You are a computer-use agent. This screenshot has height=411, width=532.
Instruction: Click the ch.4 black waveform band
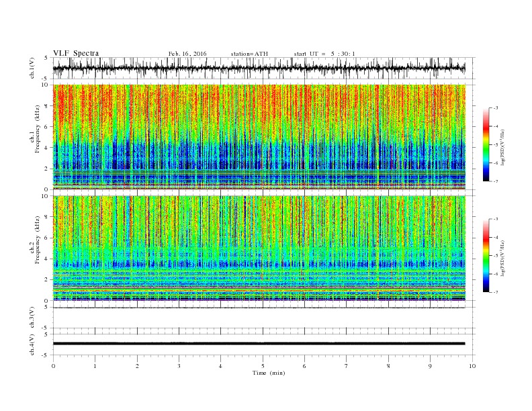[259, 344]
